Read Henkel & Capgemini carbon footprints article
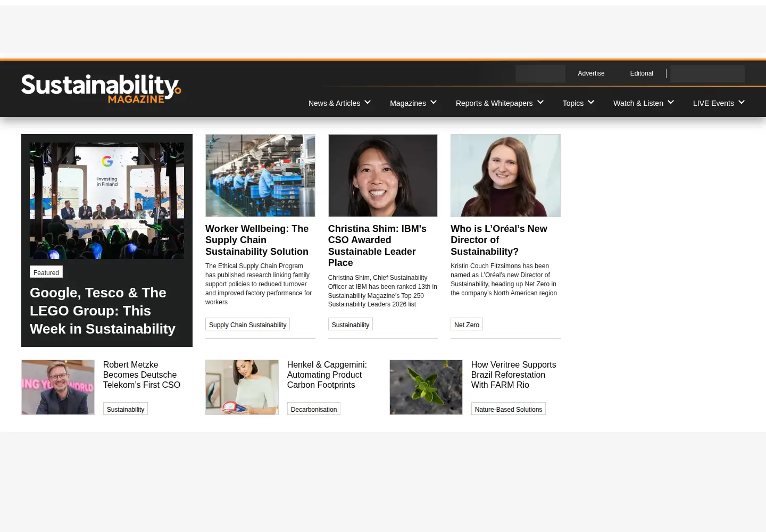This screenshot has height=532, width=766. click(327, 375)
